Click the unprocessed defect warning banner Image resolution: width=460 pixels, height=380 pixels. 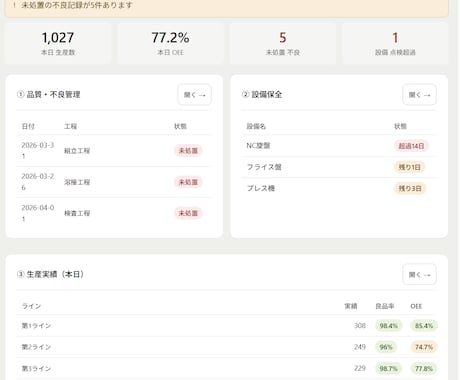point(227,7)
